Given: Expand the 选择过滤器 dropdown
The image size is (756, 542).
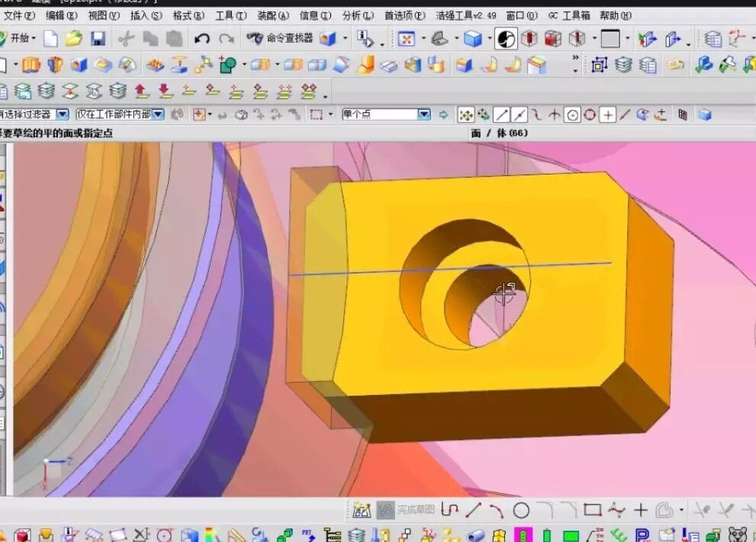Looking at the screenshot, I should [62, 114].
